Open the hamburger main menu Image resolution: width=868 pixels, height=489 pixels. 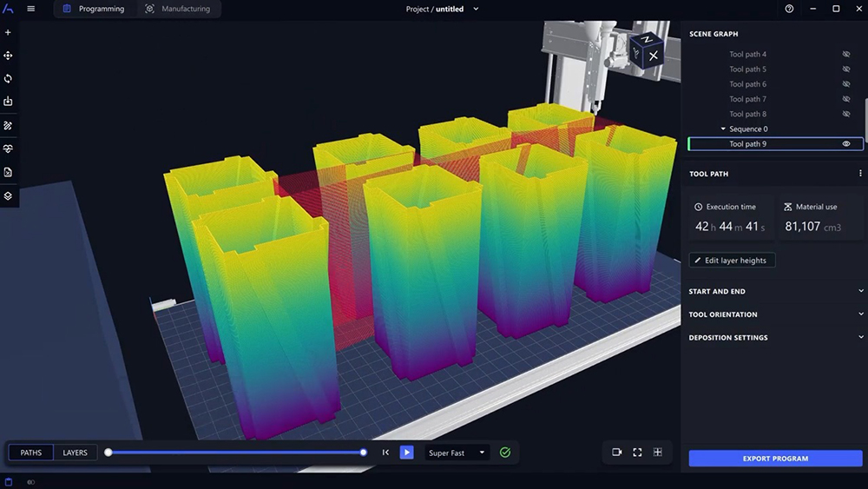(31, 9)
